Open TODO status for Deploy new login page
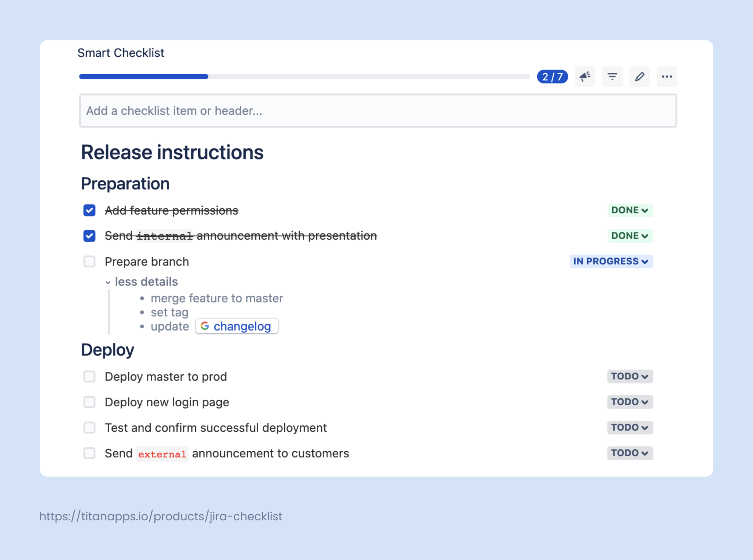Viewport: 753px width, 560px height. point(630,402)
